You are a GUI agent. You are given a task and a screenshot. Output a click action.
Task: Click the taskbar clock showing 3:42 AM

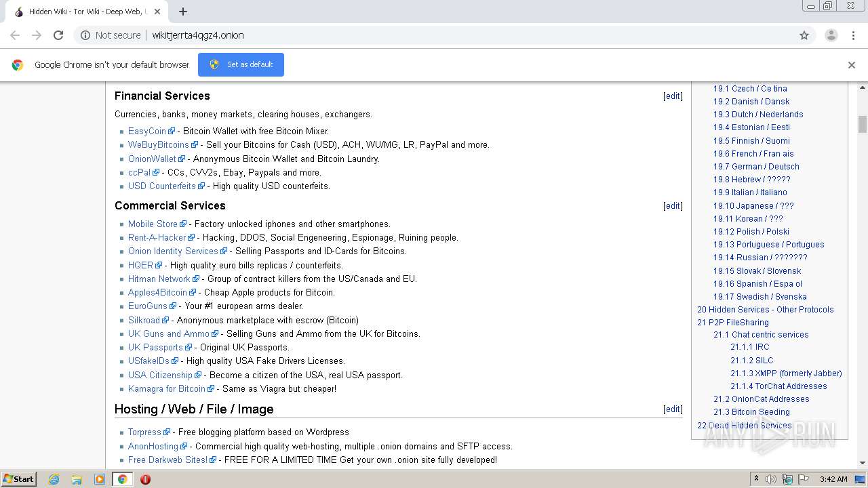click(x=833, y=479)
